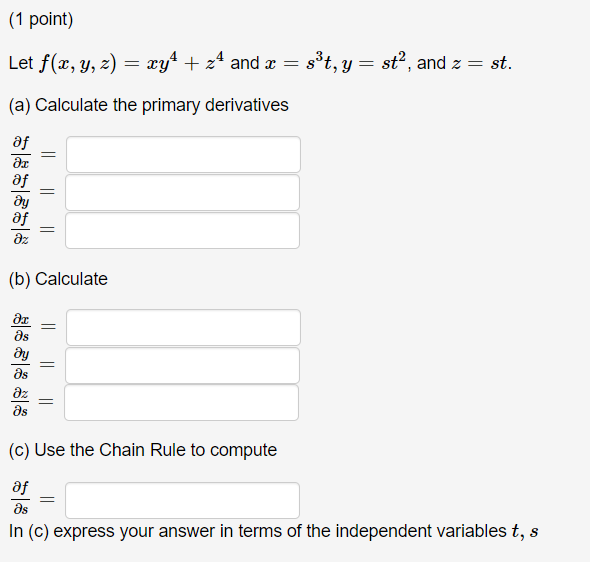
Task: Click the ∂x/∂s fraction label
Action: (21, 327)
